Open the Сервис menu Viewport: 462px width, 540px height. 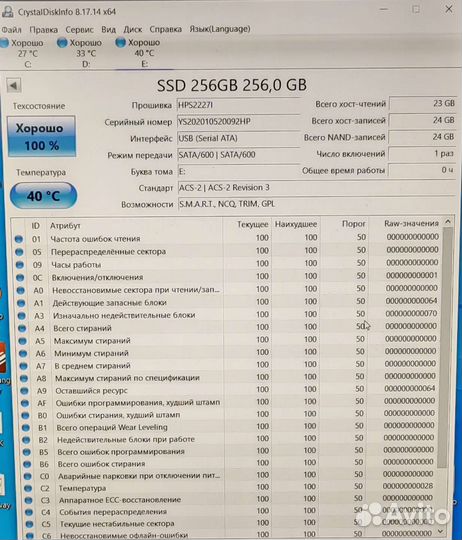click(80, 30)
